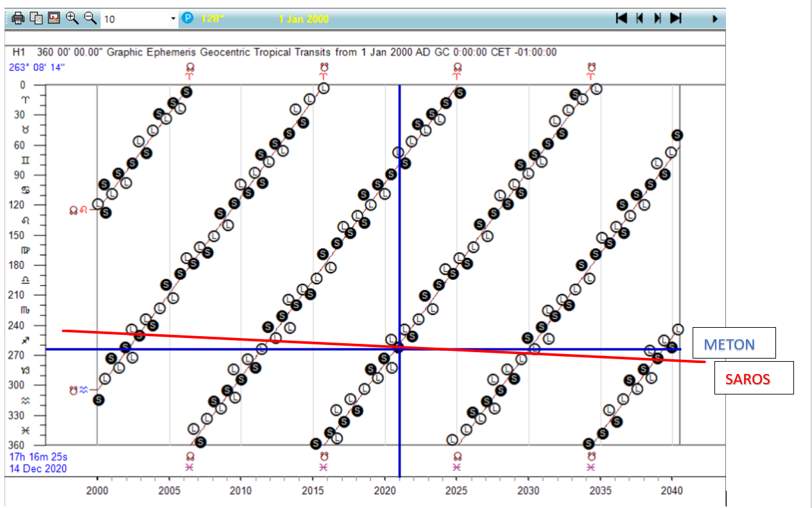The height and width of the screenshot is (508, 812).
Task: Click the play arrow at toolbar's right end
Action: pos(714,19)
